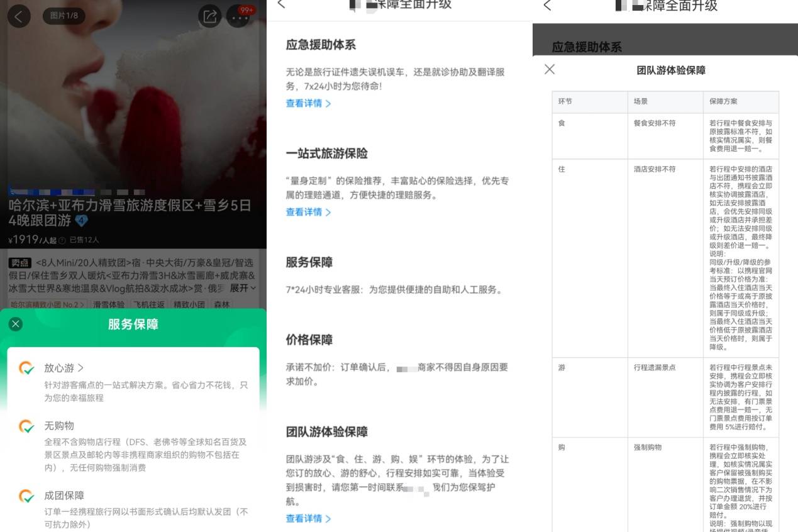Expand the highlights with 展开

(x=243, y=288)
